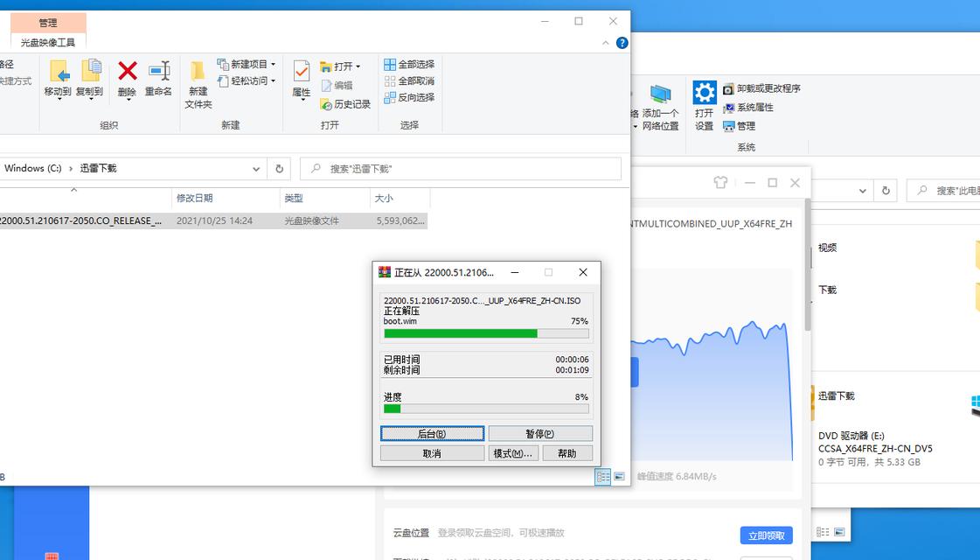Open the New item (新建项目) dropdown
Viewport: 980px width, 560px height.
(247, 64)
